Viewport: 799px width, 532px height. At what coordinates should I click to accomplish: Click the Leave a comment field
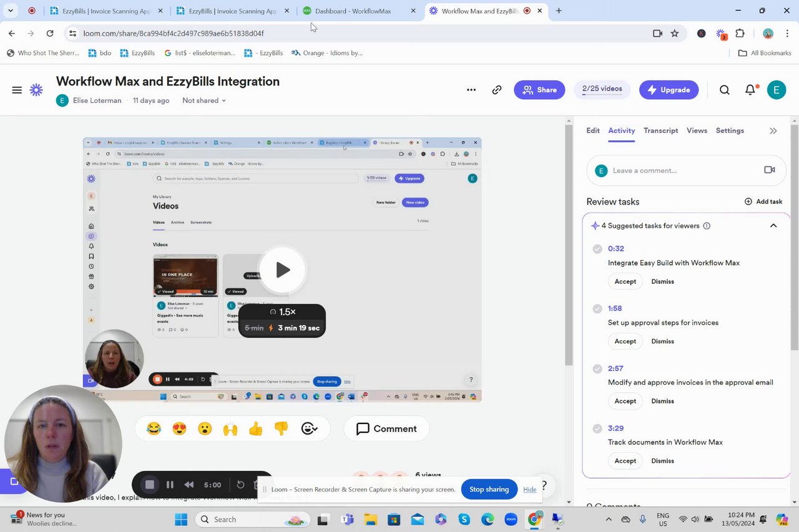tap(686, 170)
